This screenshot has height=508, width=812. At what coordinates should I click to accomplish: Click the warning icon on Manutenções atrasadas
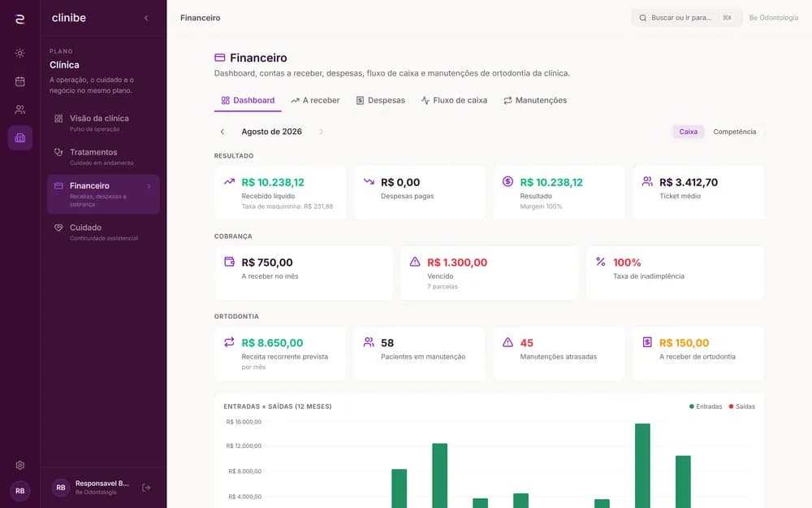(x=508, y=342)
